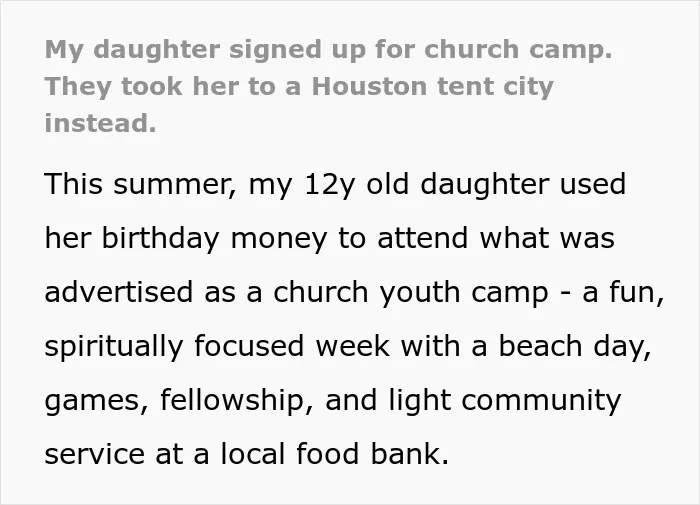Screen dimensions: 700x505
Task: Click the word 'attend' in the paragraph
Action: coord(423,238)
